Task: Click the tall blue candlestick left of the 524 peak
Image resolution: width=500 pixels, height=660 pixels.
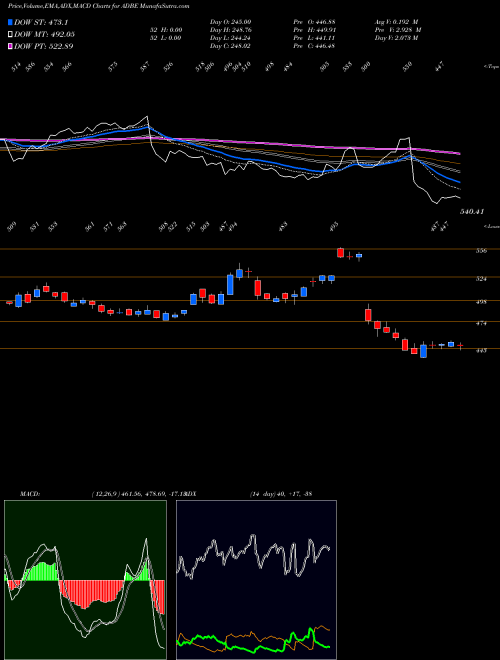Action: pyautogui.click(x=230, y=285)
